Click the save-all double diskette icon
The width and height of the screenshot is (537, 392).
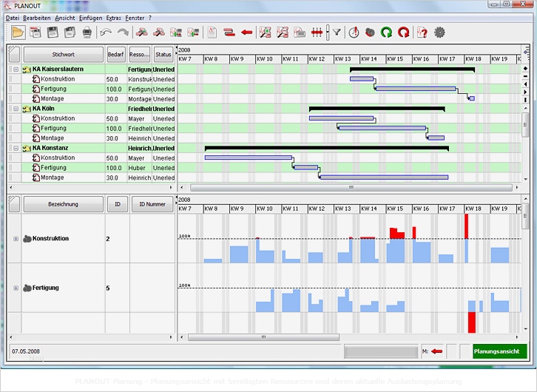pos(70,33)
